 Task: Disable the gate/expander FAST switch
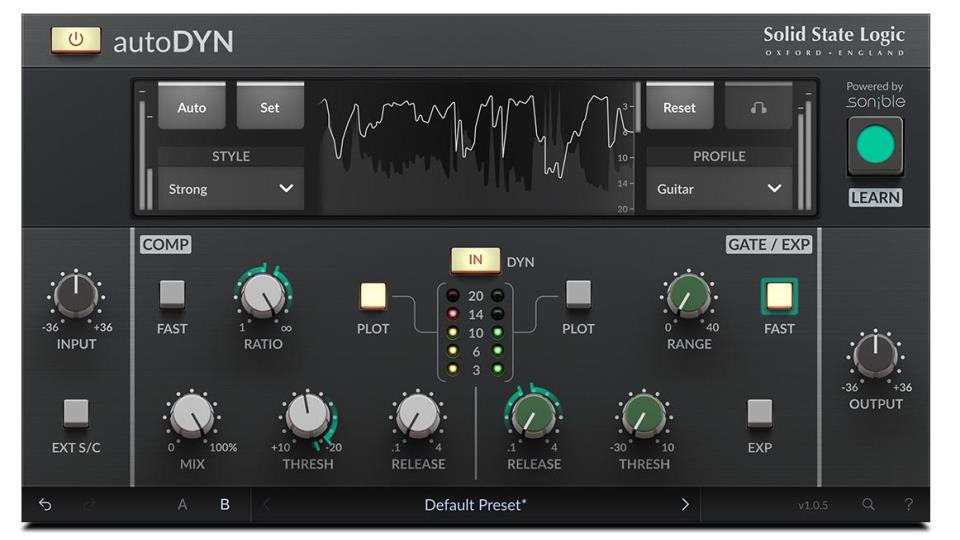[779, 296]
